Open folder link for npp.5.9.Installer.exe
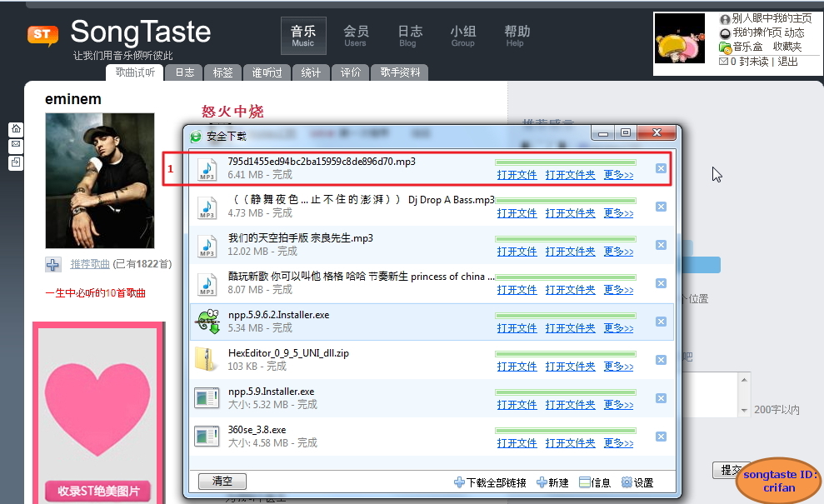This screenshot has width=824, height=504. (x=570, y=405)
